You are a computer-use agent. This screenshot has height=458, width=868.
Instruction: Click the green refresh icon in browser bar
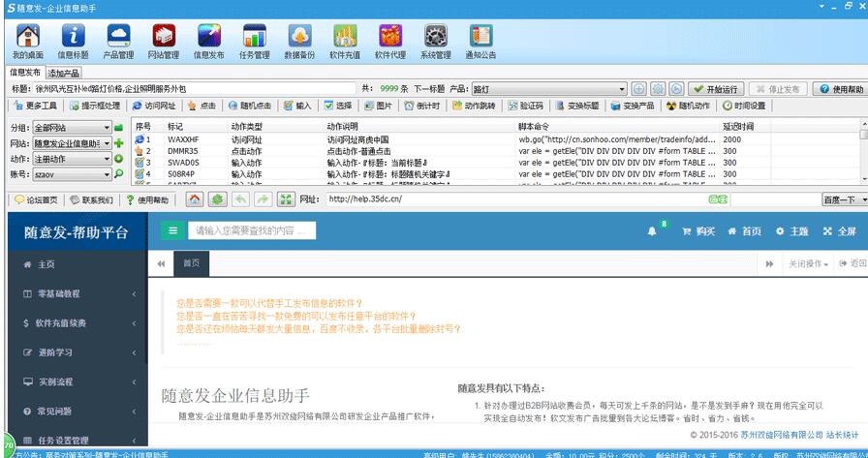pos(217,199)
